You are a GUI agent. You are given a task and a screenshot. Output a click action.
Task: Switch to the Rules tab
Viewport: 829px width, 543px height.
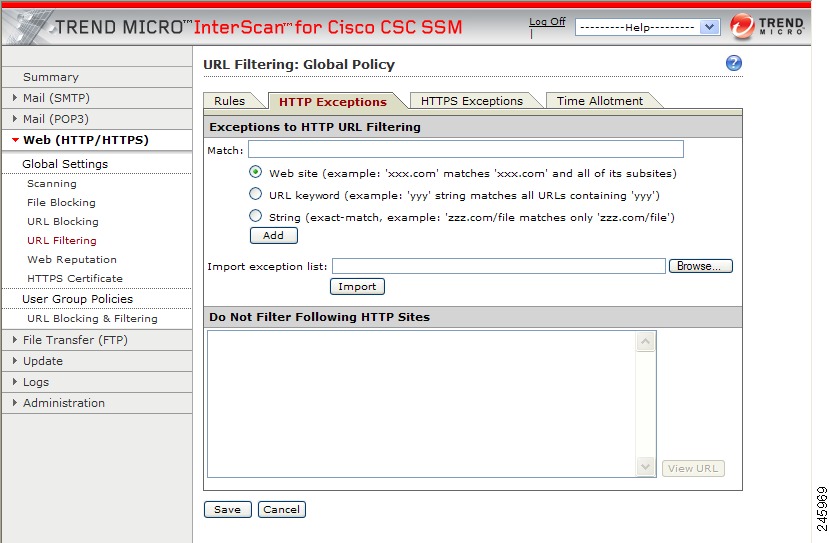(x=229, y=101)
